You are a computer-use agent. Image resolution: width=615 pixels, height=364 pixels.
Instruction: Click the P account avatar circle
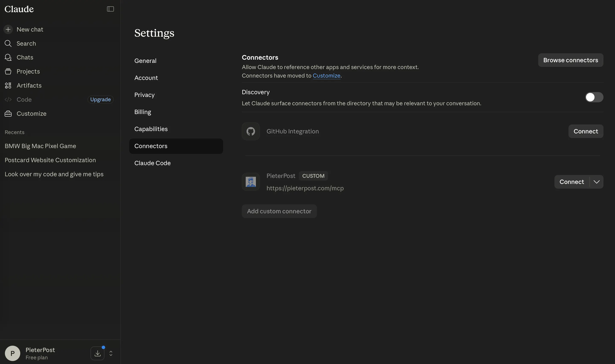13,353
